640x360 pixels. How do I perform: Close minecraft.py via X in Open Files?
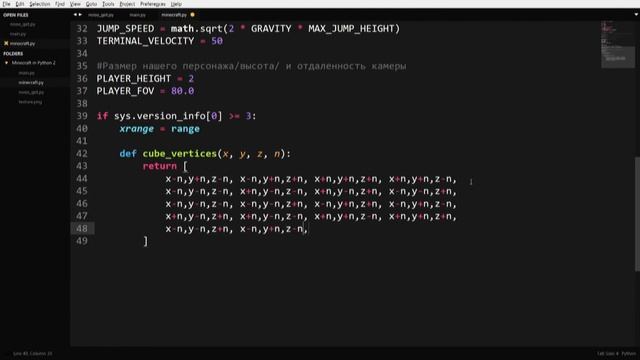(x=6, y=43)
